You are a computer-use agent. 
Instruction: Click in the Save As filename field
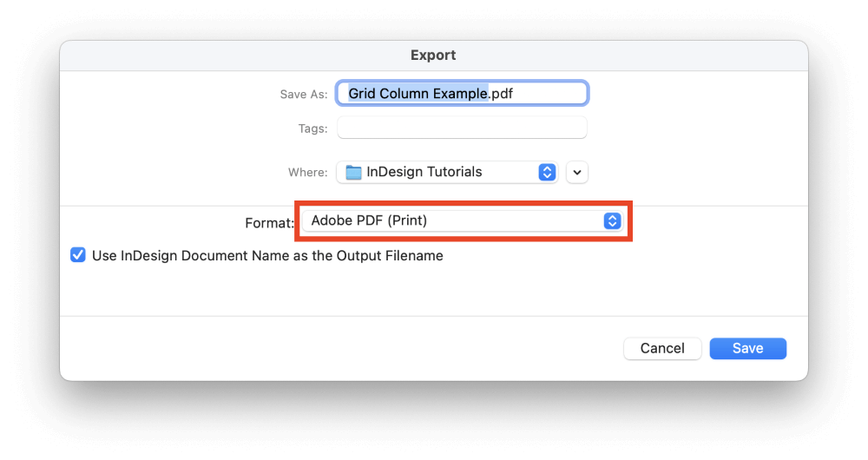(463, 93)
